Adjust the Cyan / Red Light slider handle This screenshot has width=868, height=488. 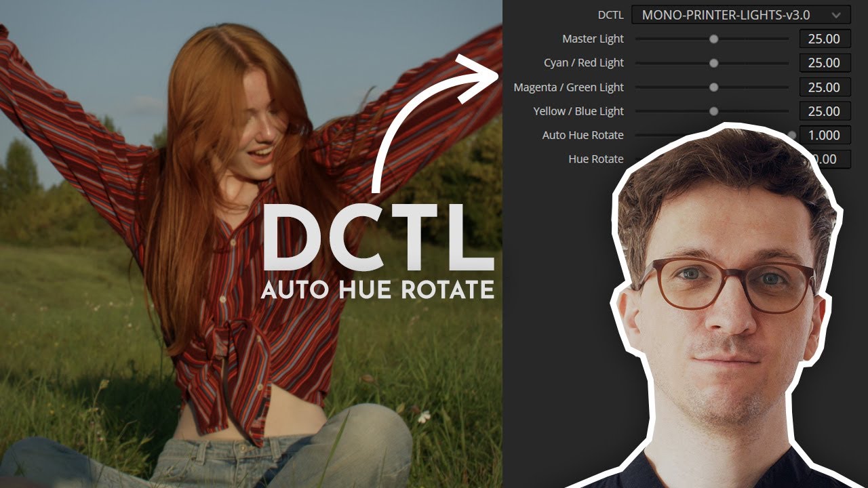coord(713,63)
